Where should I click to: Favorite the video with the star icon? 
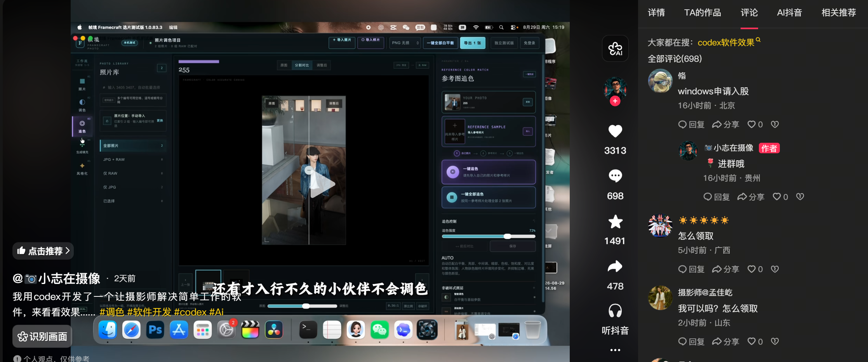tap(615, 222)
